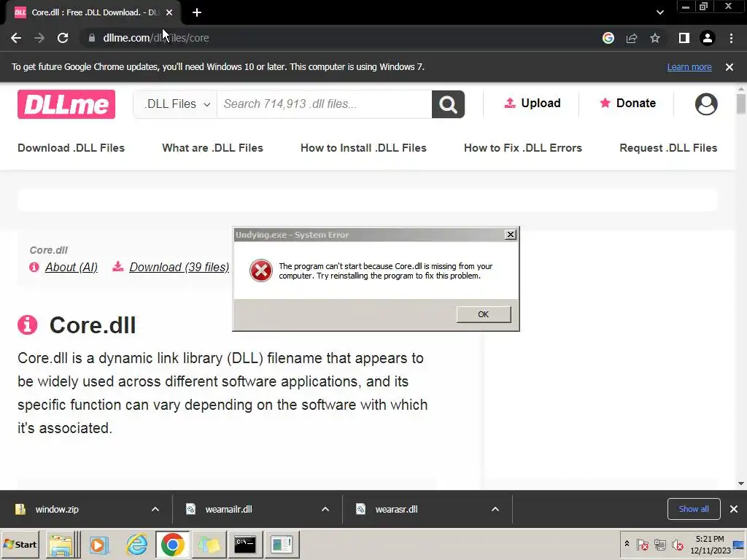Screen dimensions: 747x560
Task: Open What are .DLL Files page
Action: 212,147
